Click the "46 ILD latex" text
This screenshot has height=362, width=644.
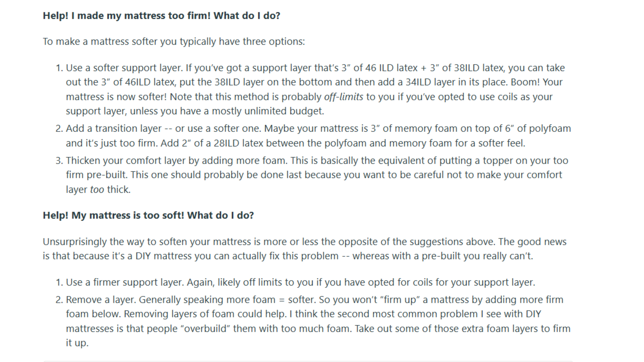click(391, 68)
